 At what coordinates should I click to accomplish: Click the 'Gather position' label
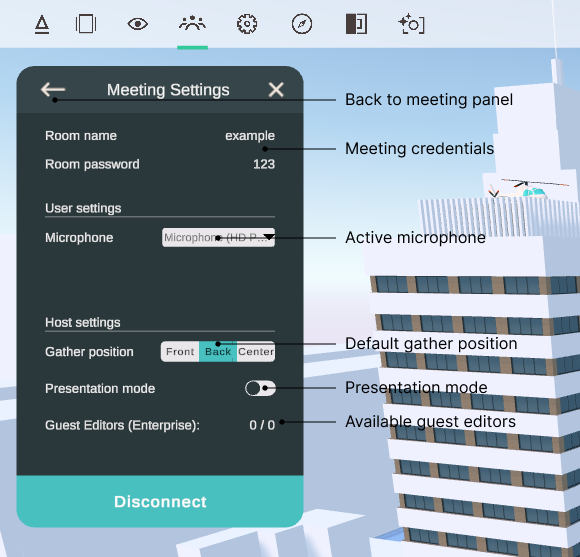pos(89,352)
